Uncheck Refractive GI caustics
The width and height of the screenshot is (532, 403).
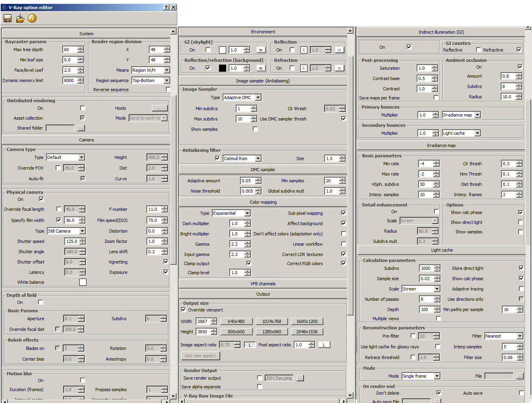pos(519,50)
